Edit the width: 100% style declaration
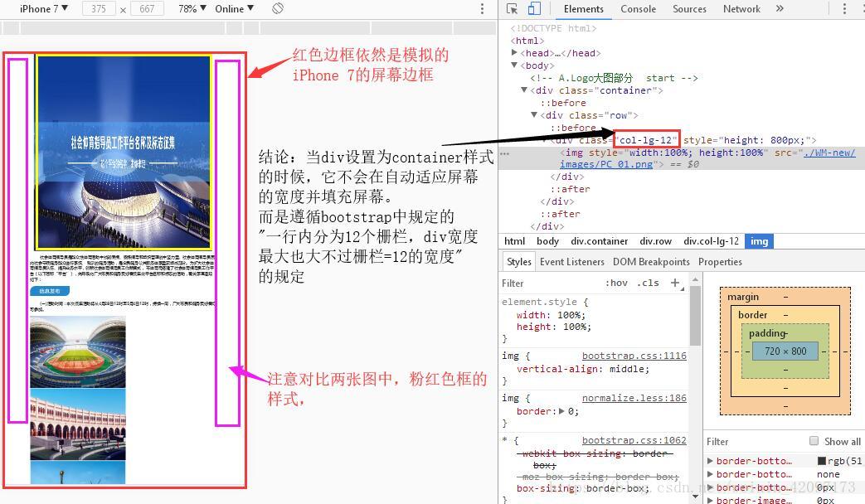Screen dimensions: 865x504 [551, 315]
